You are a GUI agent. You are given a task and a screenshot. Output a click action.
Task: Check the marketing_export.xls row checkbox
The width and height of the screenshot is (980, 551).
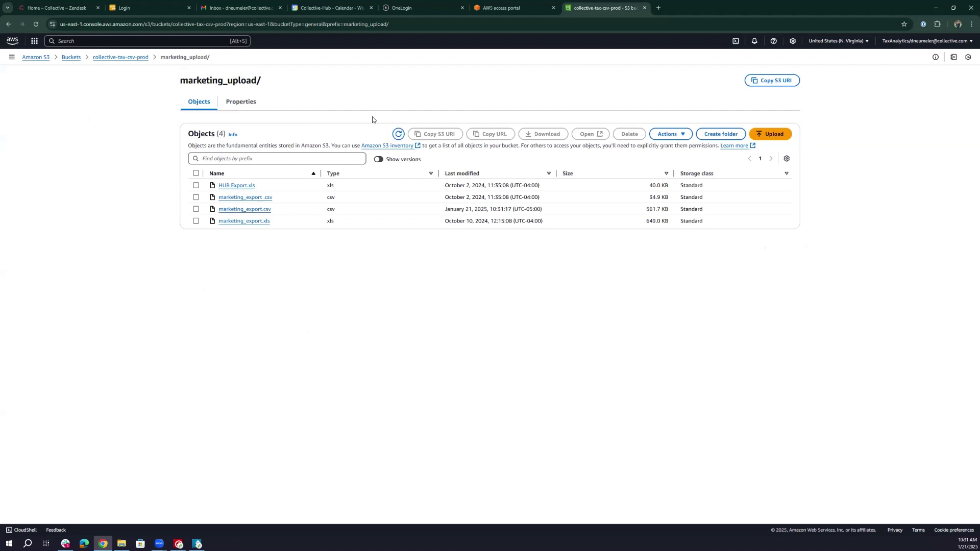[x=196, y=221]
